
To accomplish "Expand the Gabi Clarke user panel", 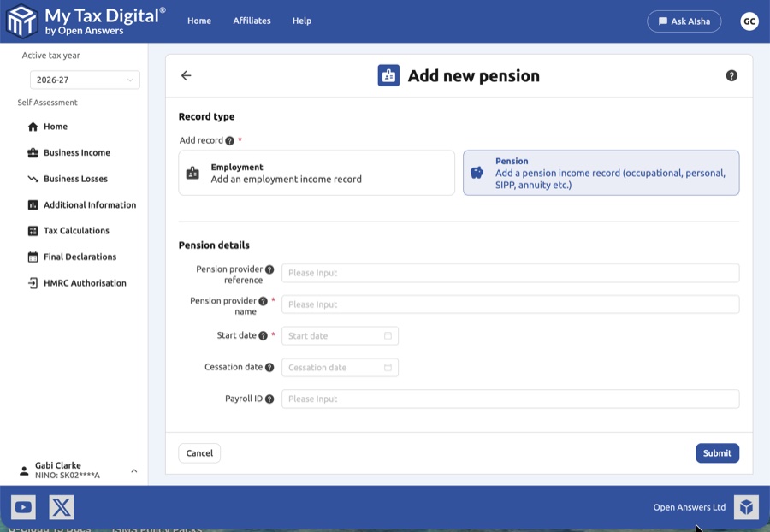I will (x=133, y=470).
